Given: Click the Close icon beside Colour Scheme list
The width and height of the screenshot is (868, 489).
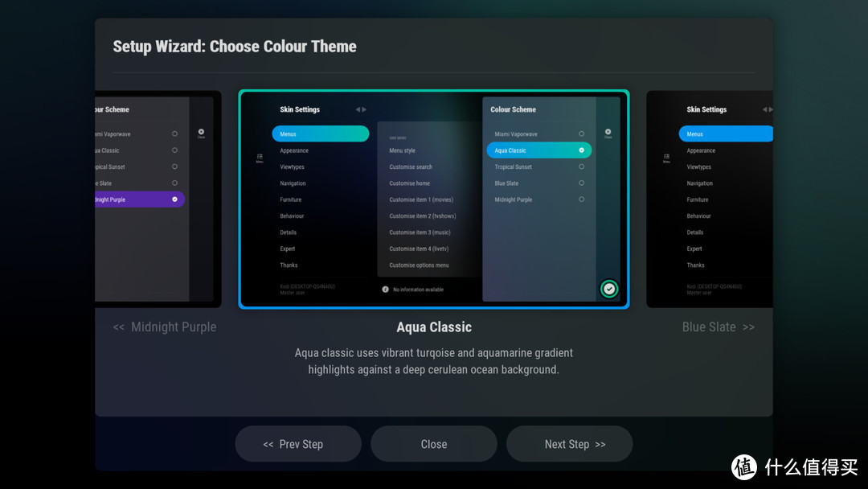Looking at the screenshot, I should [x=608, y=134].
